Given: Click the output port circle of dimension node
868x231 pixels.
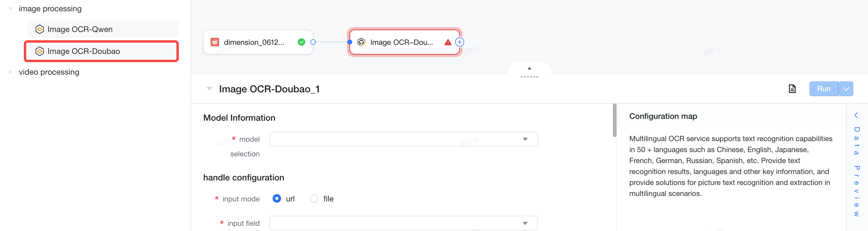Looking at the screenshot, I should click(x=313, y=42).
